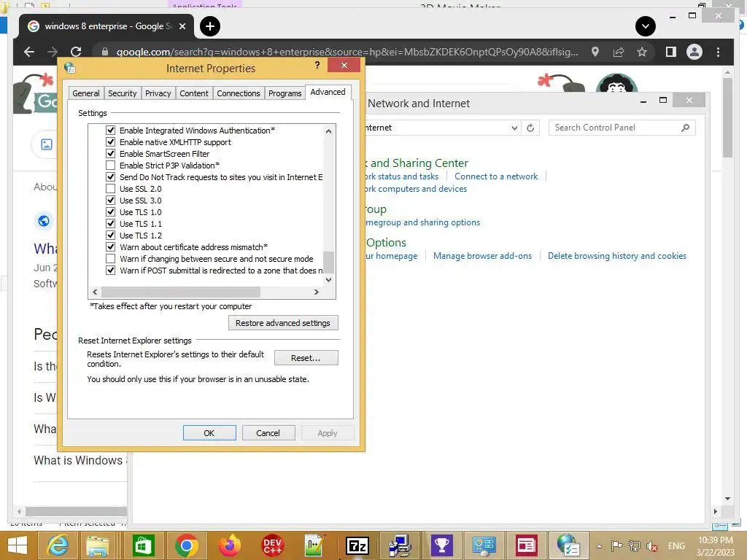Toggle Use TLS 1.2 checkbox
Screen dimensions: 747x560
point(111,236)
